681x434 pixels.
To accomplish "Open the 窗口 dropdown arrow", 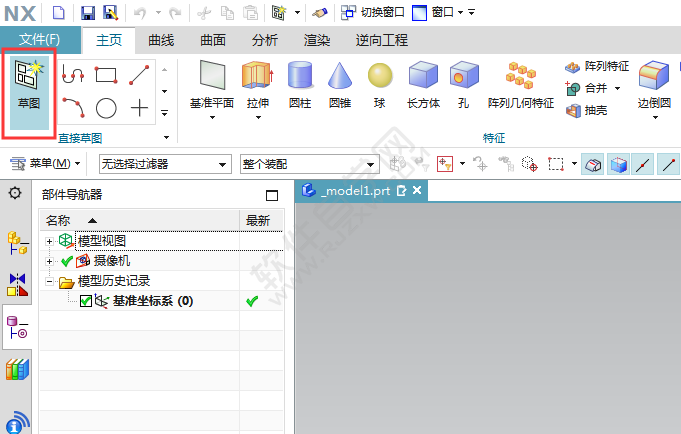I will 461,13.
